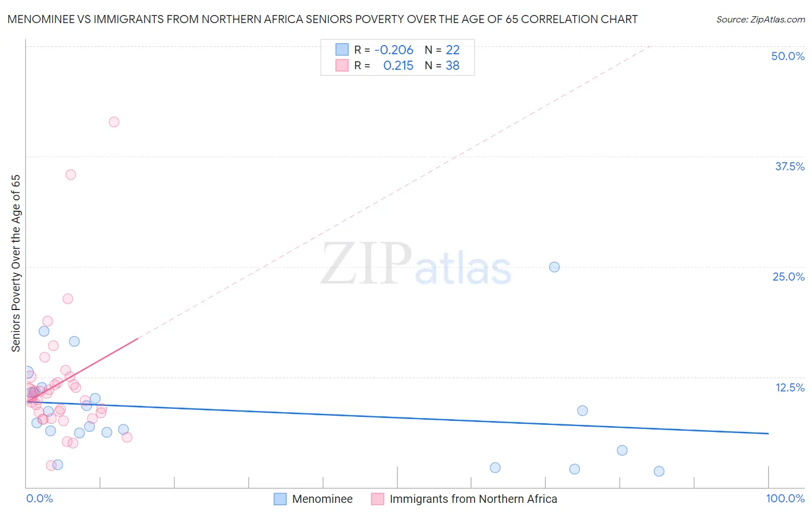This screenshot has height=515, width=812.
Task: Click the 50.0% y-axis label
Action: [x=788, y=56]
